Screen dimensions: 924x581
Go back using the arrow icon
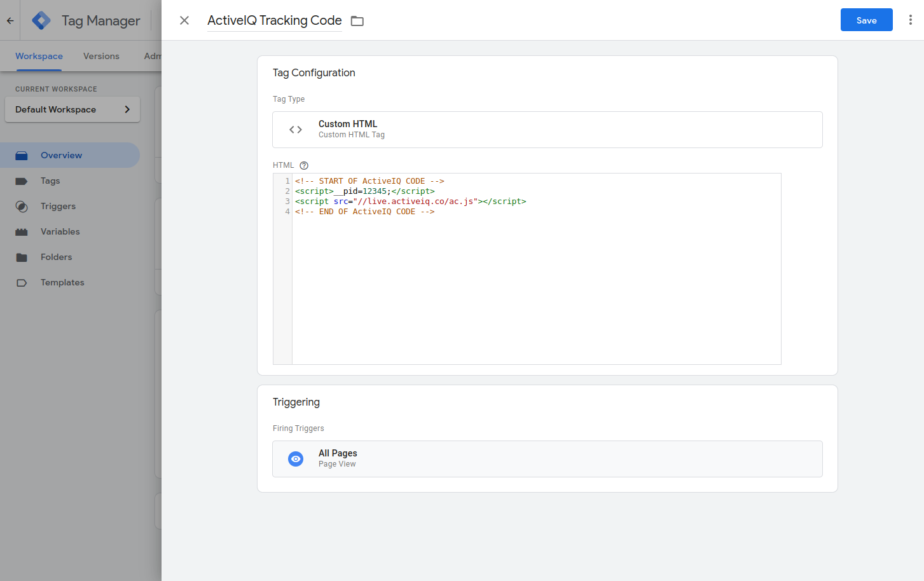[x=10, y=20]
